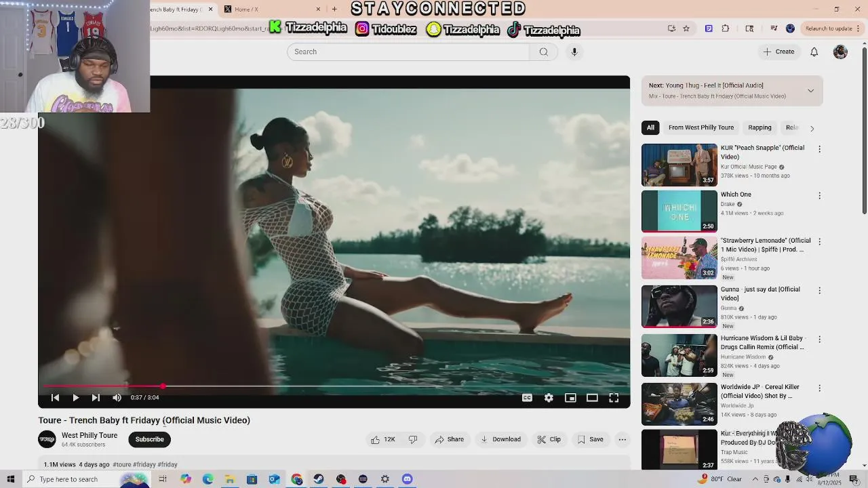
Task: Open Task View on the taskbar
Action: [163, 479]
